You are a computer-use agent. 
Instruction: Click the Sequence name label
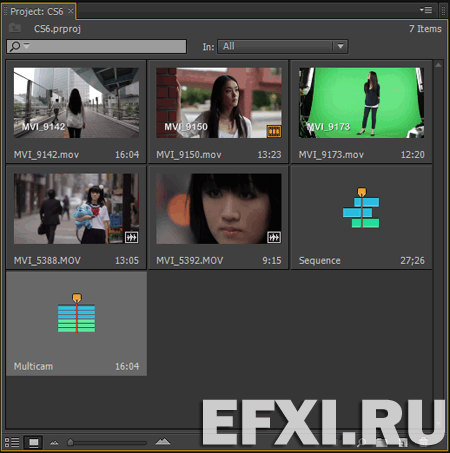pos(320,260)
